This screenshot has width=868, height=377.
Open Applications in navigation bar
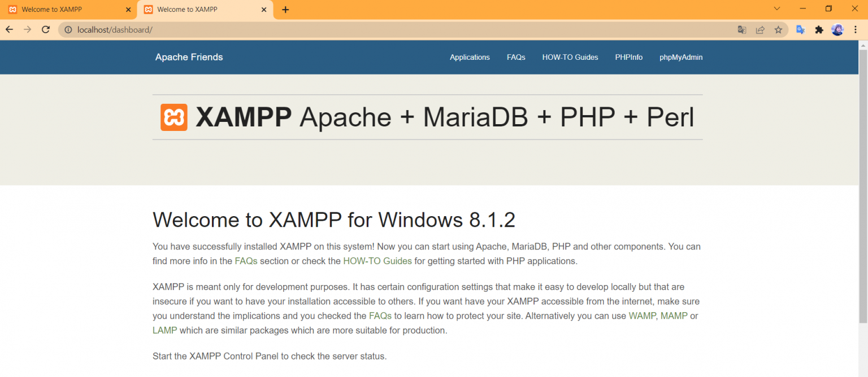(x=470, y=57)
